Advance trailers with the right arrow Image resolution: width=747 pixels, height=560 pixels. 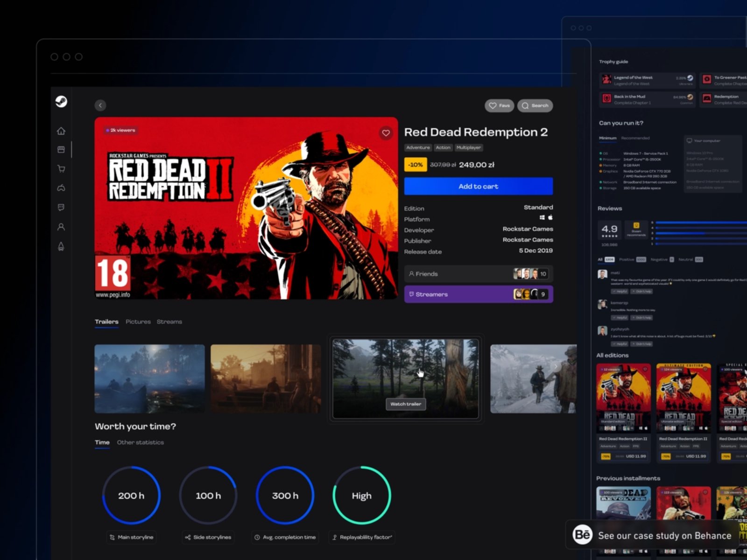coord(556,367)
